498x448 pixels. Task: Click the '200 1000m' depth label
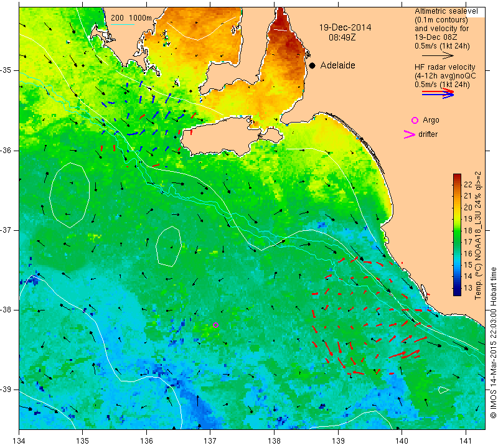pyautogui.click(x=131, y=18)
